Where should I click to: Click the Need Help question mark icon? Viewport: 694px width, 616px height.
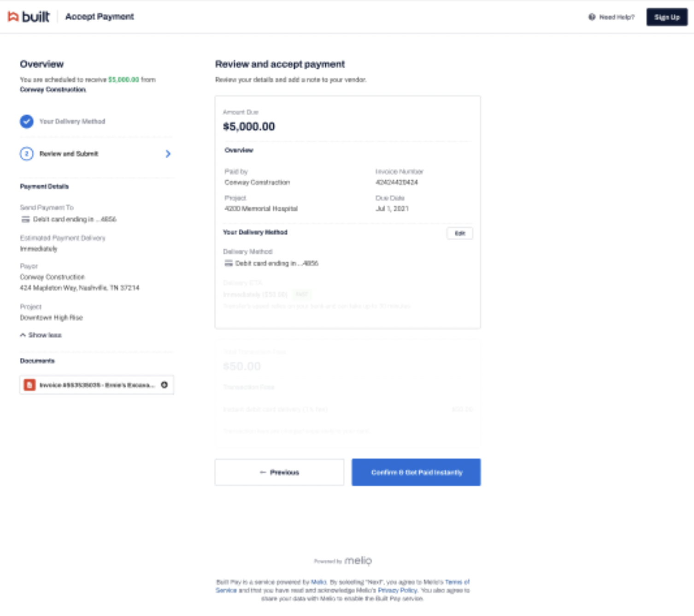click(x=592, y=17)
